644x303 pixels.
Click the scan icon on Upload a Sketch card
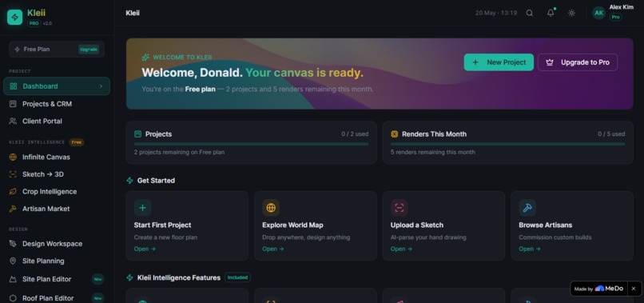click(400, 208)
